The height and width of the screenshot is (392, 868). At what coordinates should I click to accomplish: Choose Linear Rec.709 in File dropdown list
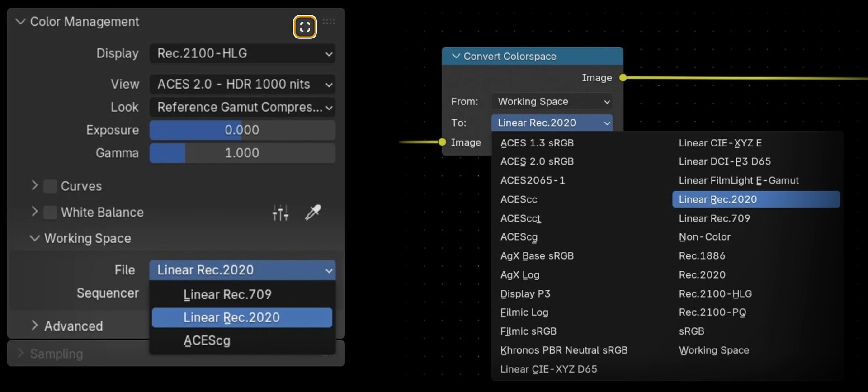click(227, 294)
